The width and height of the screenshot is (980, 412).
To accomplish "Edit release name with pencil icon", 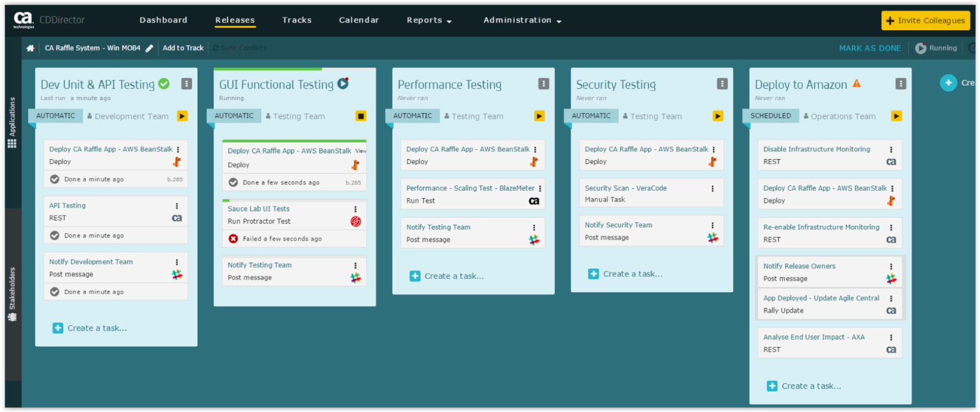I will (x=149, y=48).
